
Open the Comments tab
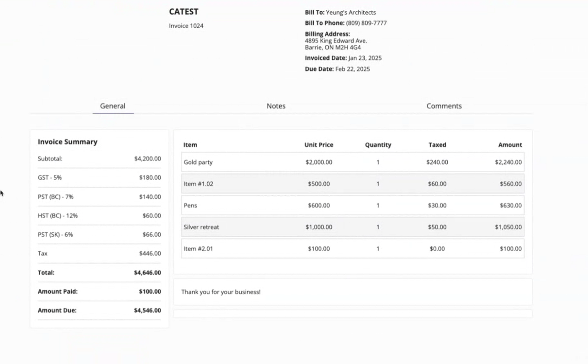tap(444, 106)
